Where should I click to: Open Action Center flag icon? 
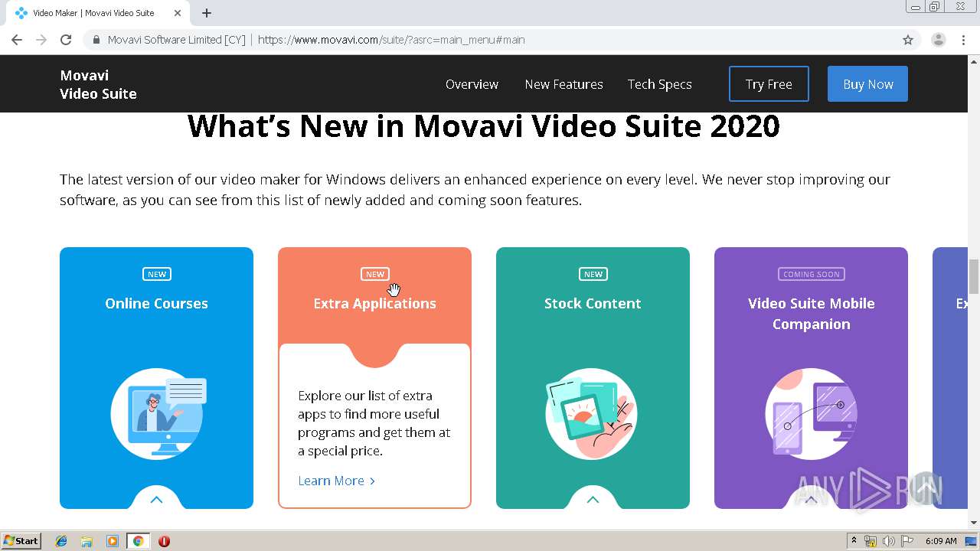coord(906,541)
